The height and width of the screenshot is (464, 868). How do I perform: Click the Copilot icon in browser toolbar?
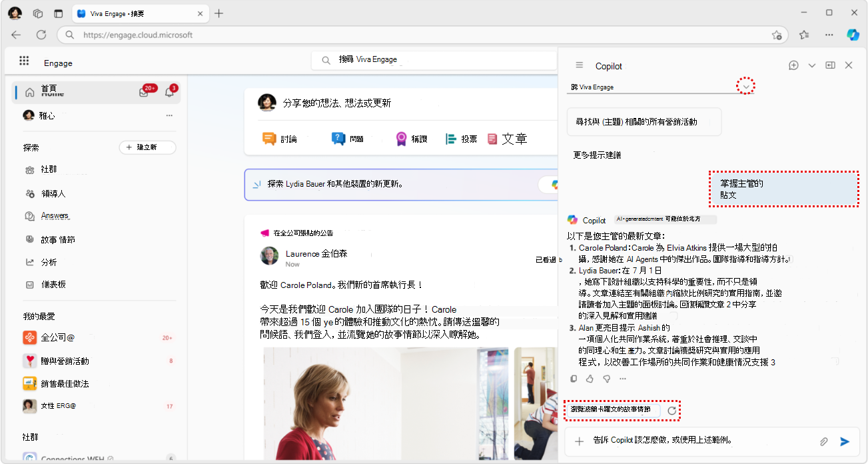click(853, 35)
